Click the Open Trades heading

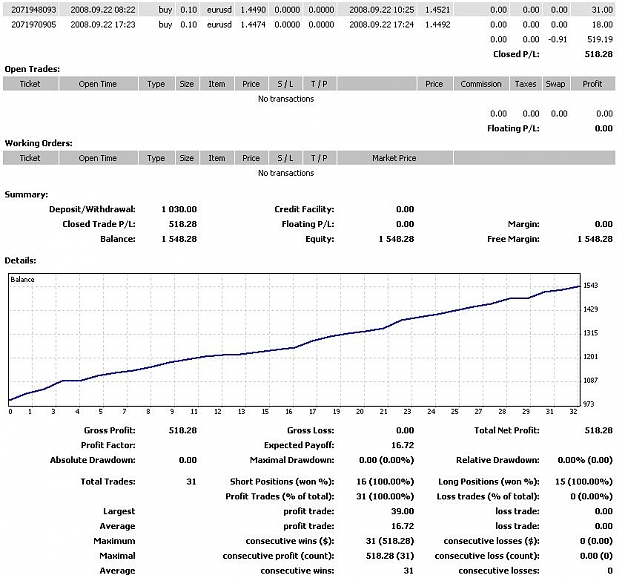[x=32, y=69]
